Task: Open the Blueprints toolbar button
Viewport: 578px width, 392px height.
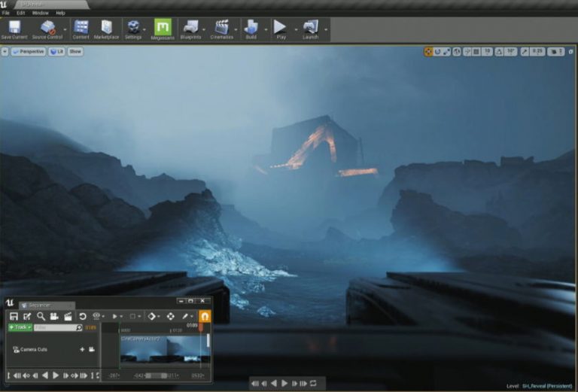Action: 190,29
